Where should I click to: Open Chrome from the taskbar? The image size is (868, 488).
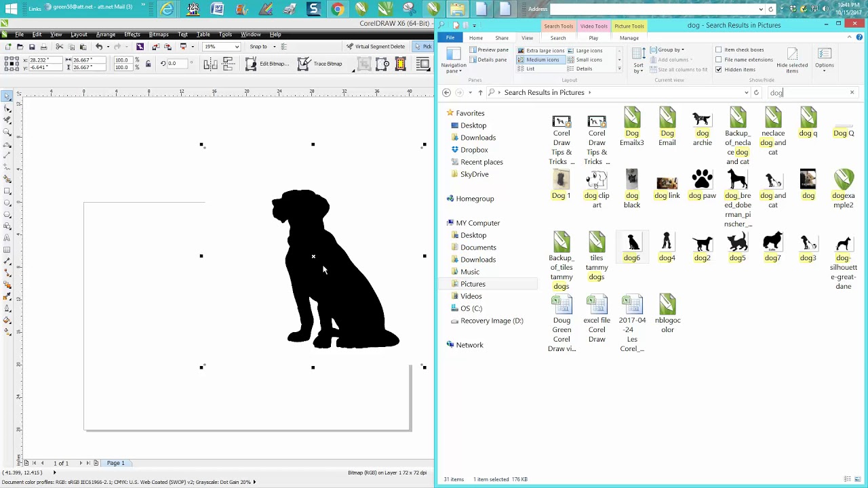coord(337,9)
